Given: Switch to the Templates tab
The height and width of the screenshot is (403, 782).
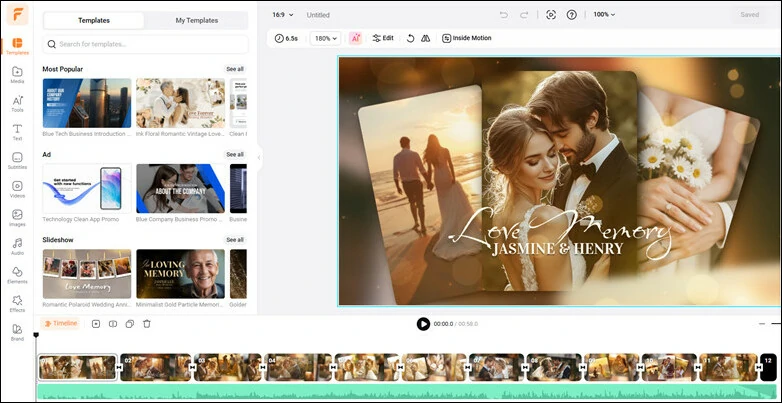Looking at the screenshot, I should (x=94, y=20).
